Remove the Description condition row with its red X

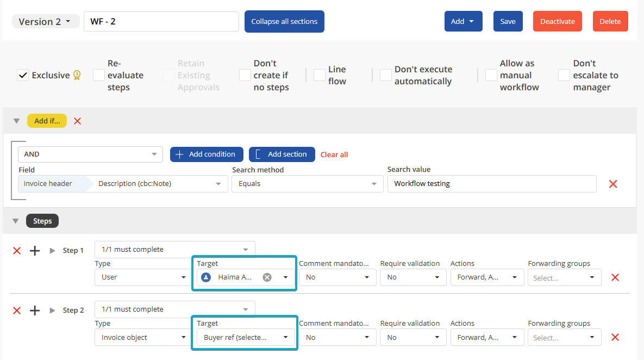pos(613,184)
